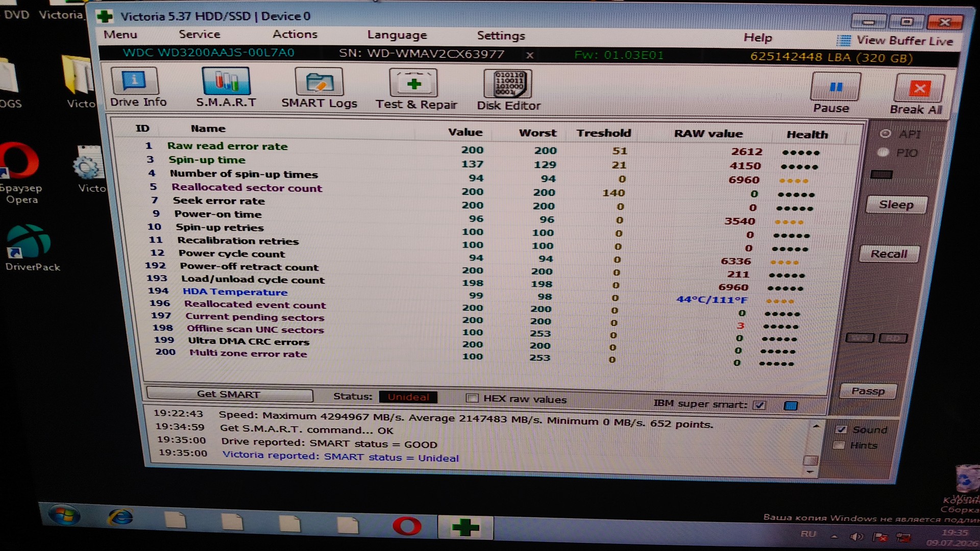Click the log scrollbar up arrow
This screenshot has height=551, width=980.
pyautogui.click(x=816, y=426)
